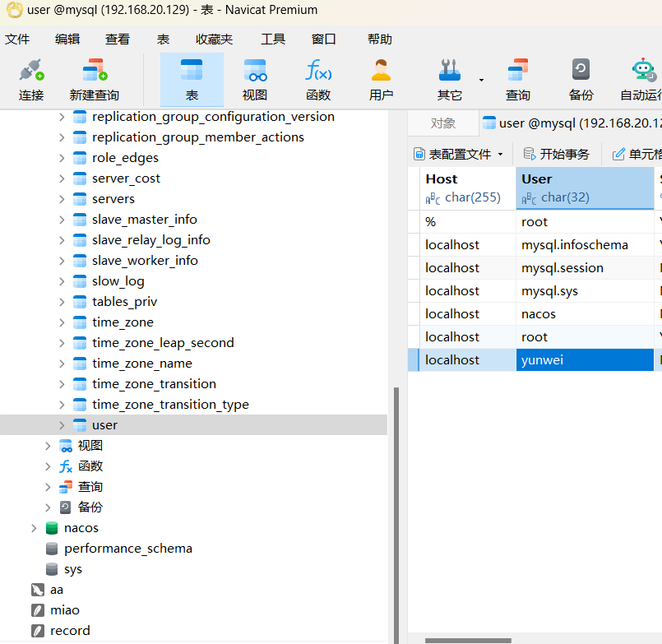Click the Others (其它) toolbar icon
The image size is (662, 644).
[450, 81]
